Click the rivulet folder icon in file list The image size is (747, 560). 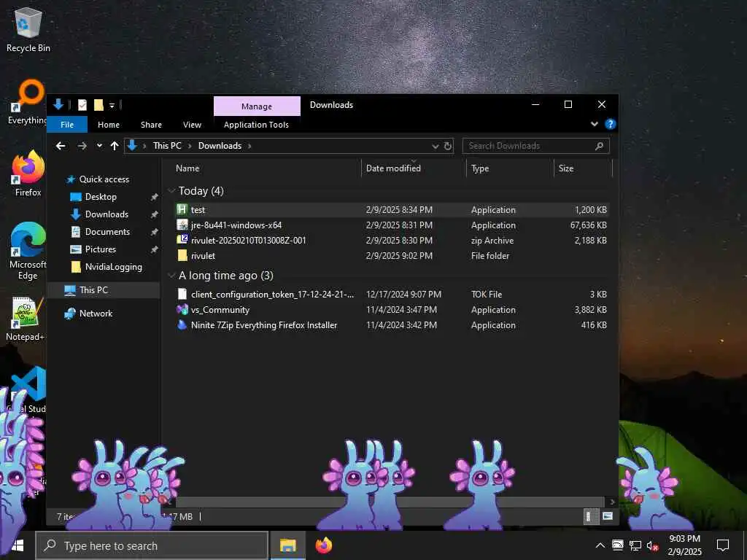182,256
